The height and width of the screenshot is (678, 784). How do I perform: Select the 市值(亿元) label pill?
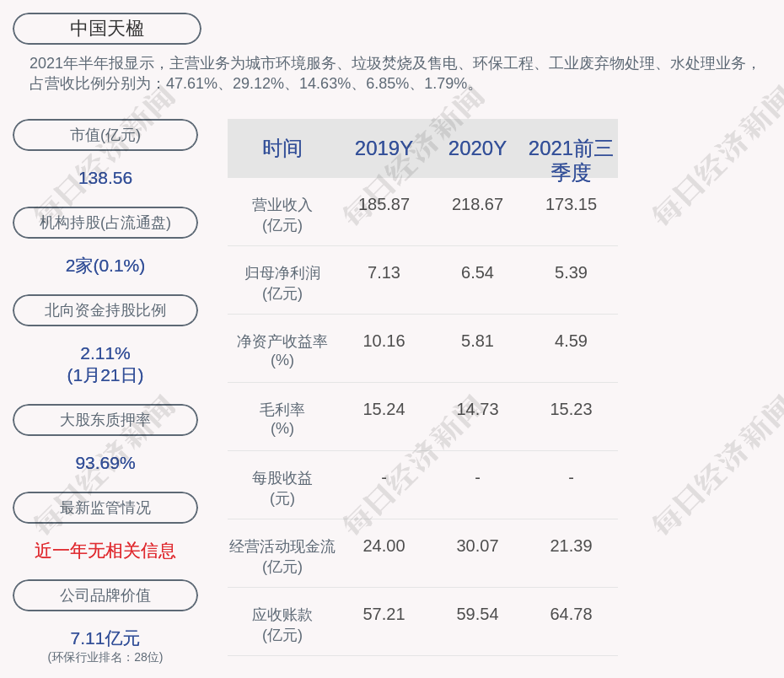pos(105,135)
